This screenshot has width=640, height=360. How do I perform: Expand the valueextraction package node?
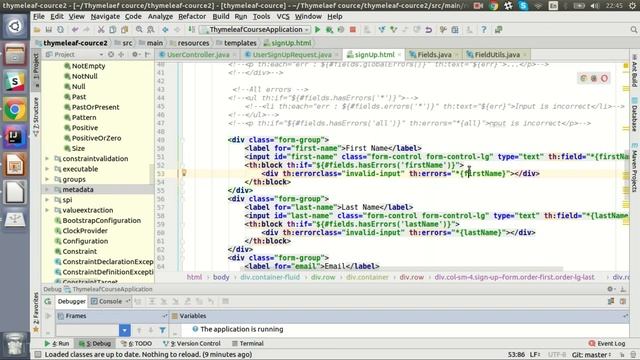click(x=47, y=210)
